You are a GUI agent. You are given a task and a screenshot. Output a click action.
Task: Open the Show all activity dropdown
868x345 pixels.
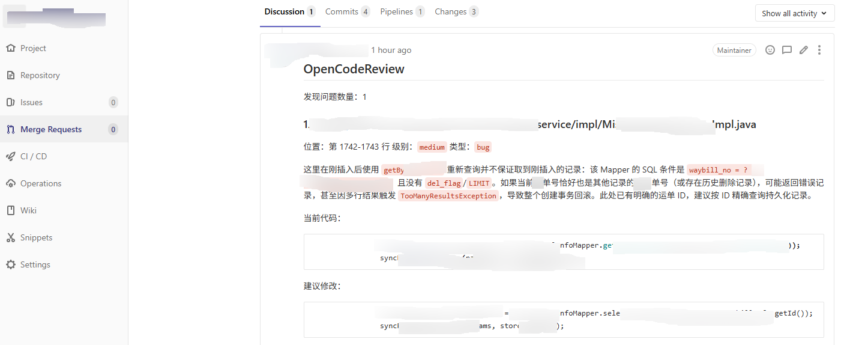tap(795, 13)
